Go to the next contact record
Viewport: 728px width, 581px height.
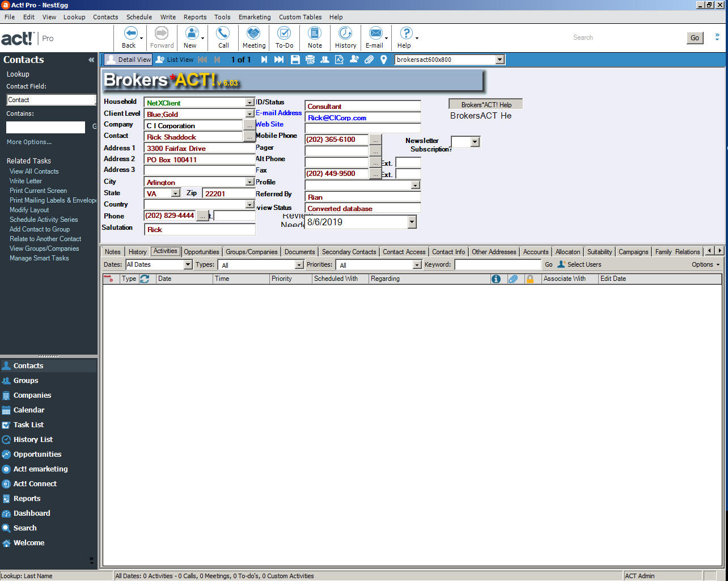click(x=264, y=60)
